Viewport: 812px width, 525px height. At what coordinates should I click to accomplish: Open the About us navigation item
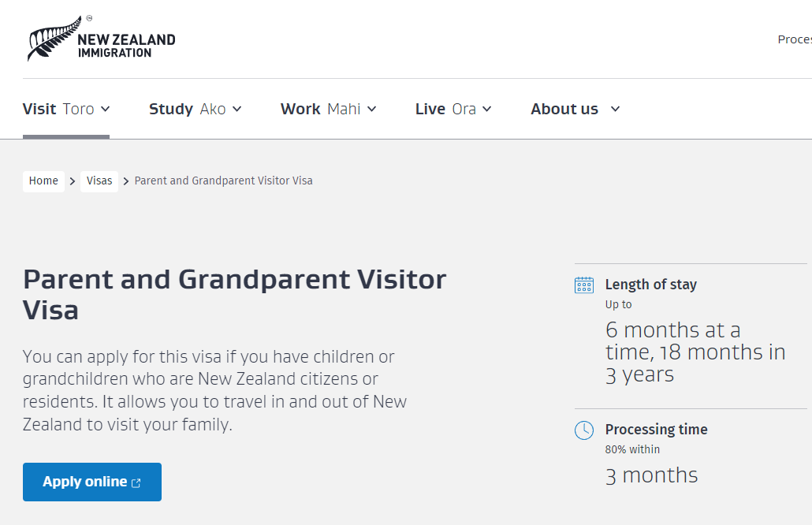click(x=564, y=109)
